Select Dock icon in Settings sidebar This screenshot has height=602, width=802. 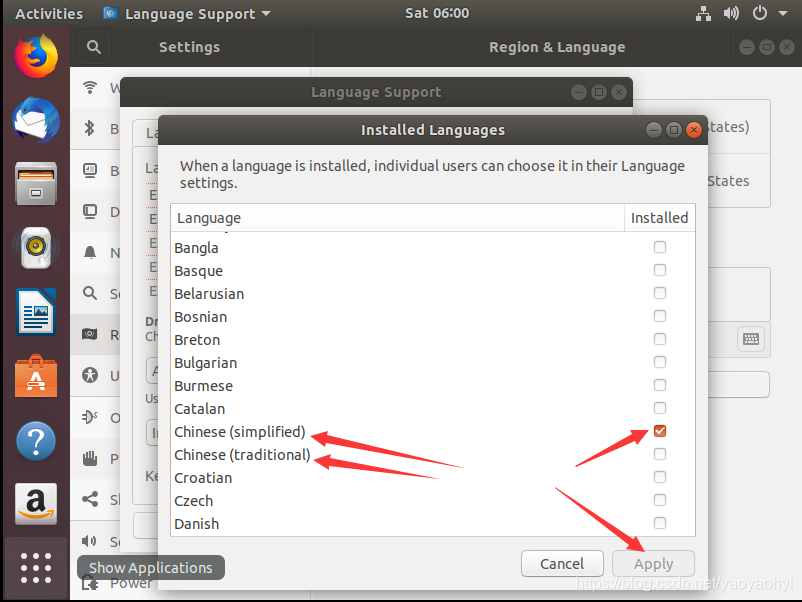[90, 211]
